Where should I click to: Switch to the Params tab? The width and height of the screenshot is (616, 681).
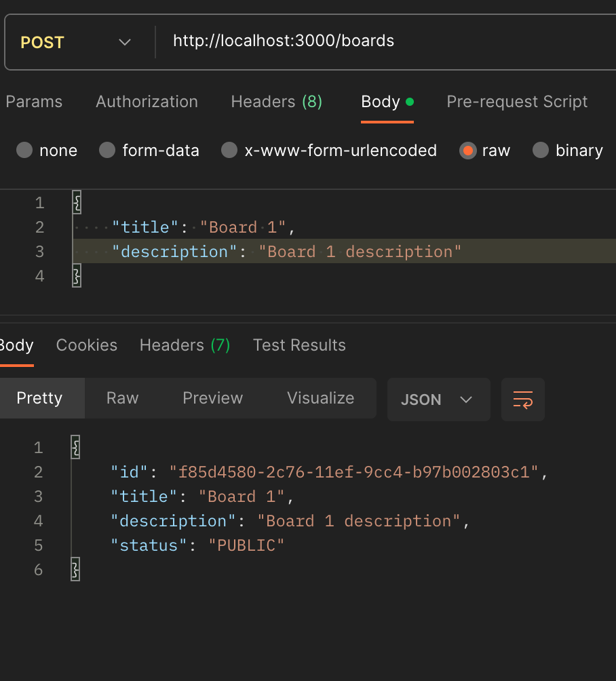pos(34,102)
